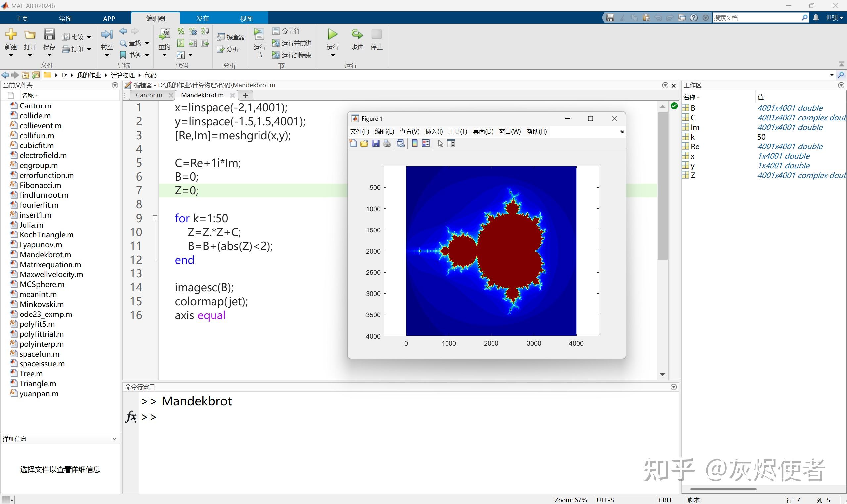Toggle the figure toolbar dock arrow
The height and width of the screenshot is (504, 847).
622,132
